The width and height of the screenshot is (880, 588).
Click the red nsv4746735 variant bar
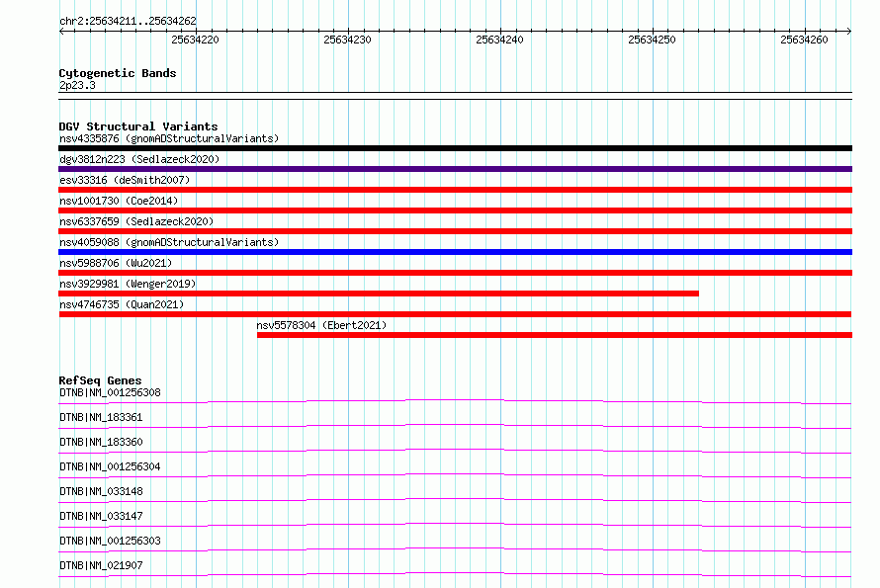click(x=455, y=314)
